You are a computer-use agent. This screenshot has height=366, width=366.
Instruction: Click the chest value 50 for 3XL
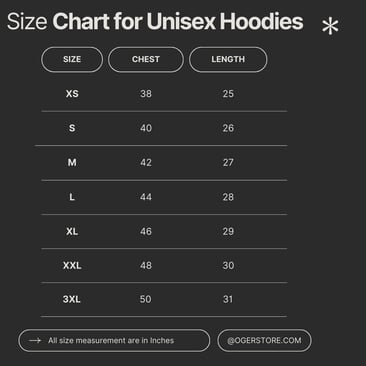(x=146, y=299)
